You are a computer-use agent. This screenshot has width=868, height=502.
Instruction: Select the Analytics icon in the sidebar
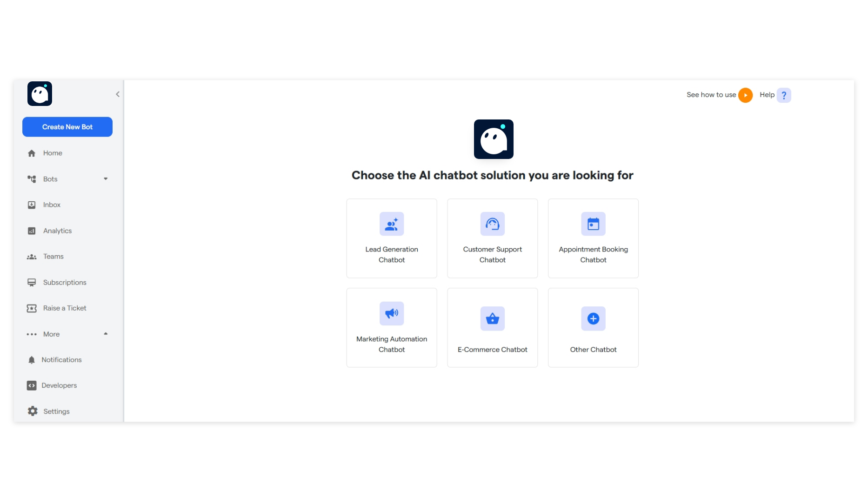click(x=32, y=231)
